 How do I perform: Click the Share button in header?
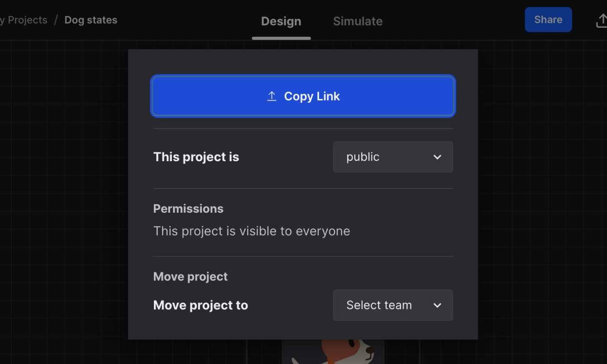tap(548, 19)
